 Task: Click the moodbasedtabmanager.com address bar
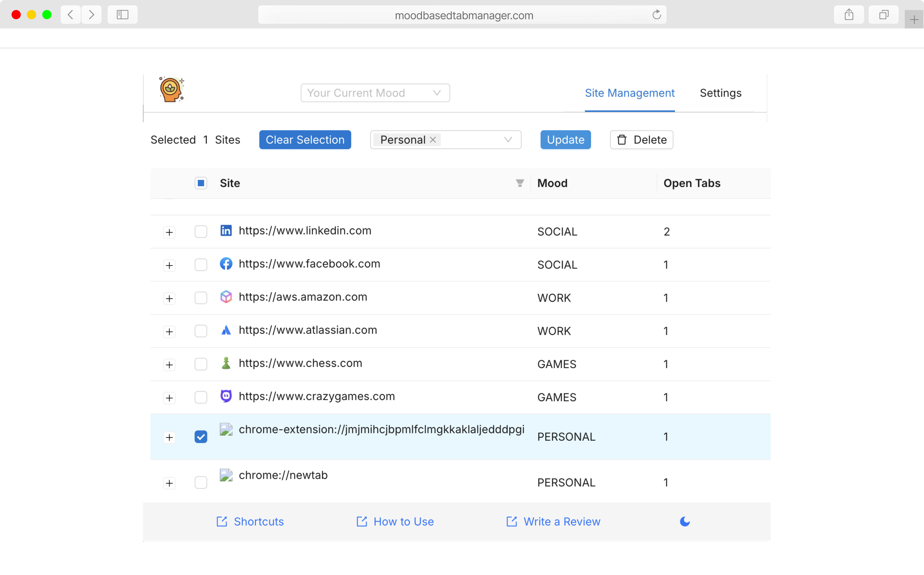(462, 15)
